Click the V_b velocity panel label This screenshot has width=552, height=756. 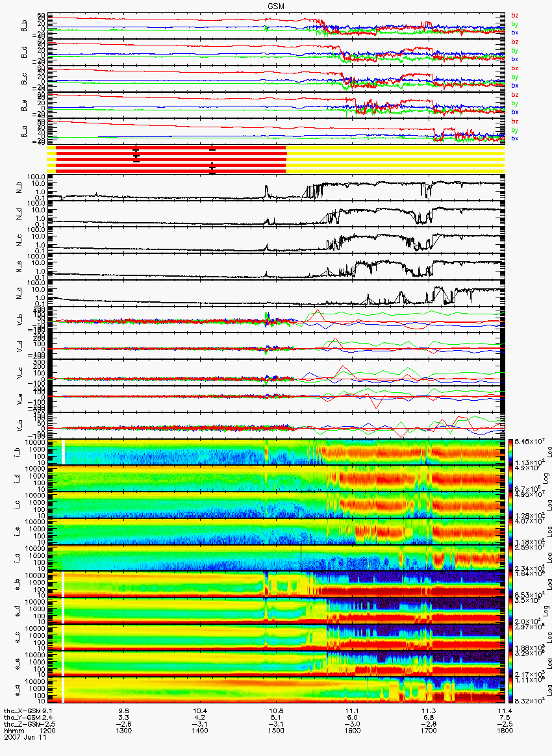tap(21, 320)
